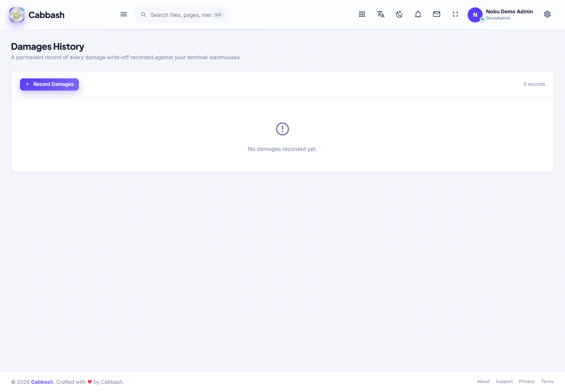Click the 'No damages recorded yet.' message
This screenshot has width=565, height=392.
282,149
